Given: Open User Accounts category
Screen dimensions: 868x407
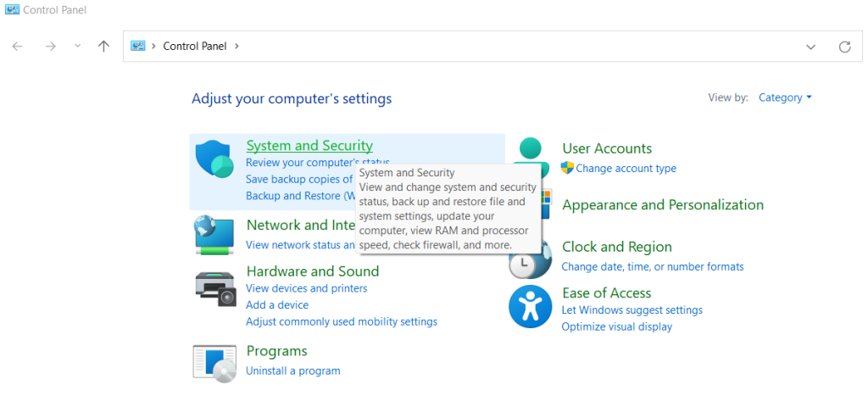Looking at the screenshot, I should point(607,148).
